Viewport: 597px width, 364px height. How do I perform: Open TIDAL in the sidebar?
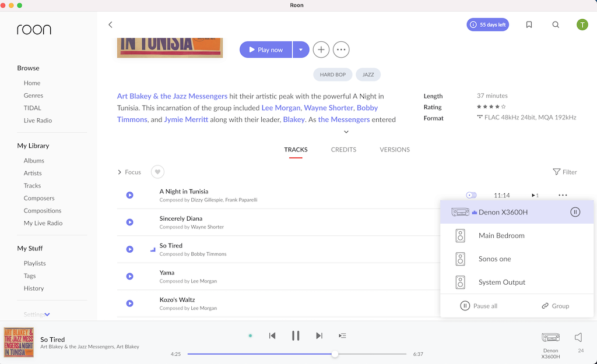pos(33,108)
